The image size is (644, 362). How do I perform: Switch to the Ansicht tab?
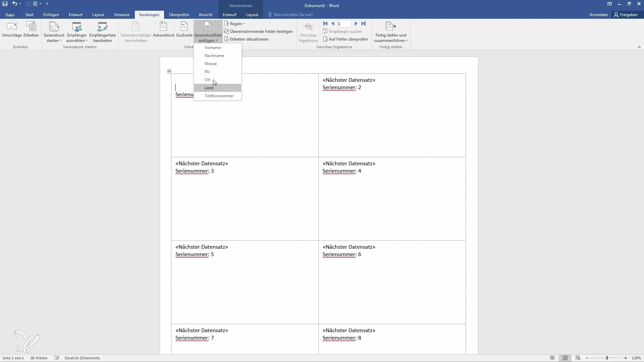pos(205,15)
